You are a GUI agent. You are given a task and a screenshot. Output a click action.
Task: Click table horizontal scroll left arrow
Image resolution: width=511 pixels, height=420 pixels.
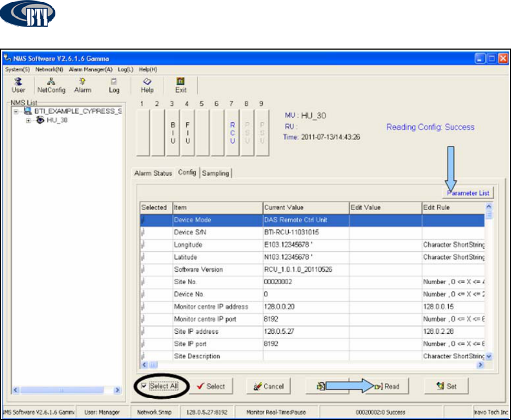[x=144, y=365]
